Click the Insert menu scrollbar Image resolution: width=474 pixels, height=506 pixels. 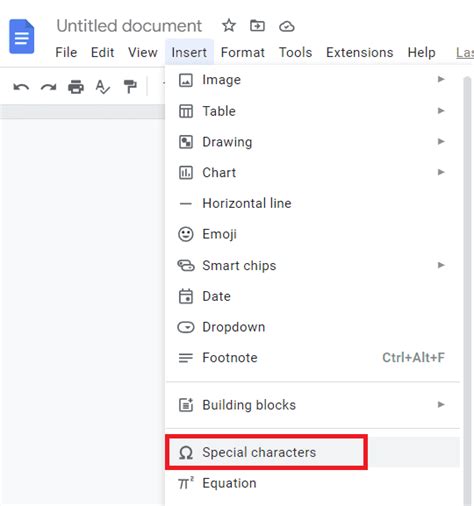(467, 290)
